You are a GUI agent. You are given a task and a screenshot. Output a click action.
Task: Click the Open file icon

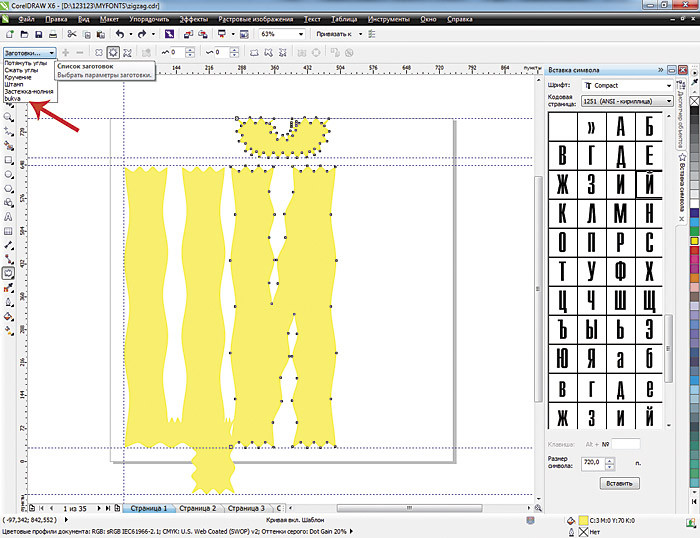pyautogui.click(x=24, y=34)
